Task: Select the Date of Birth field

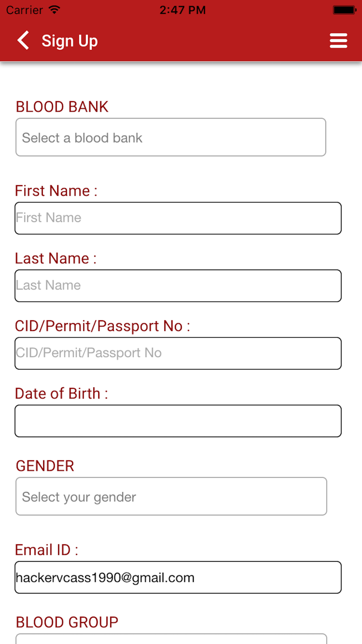Action: (178, 421)
